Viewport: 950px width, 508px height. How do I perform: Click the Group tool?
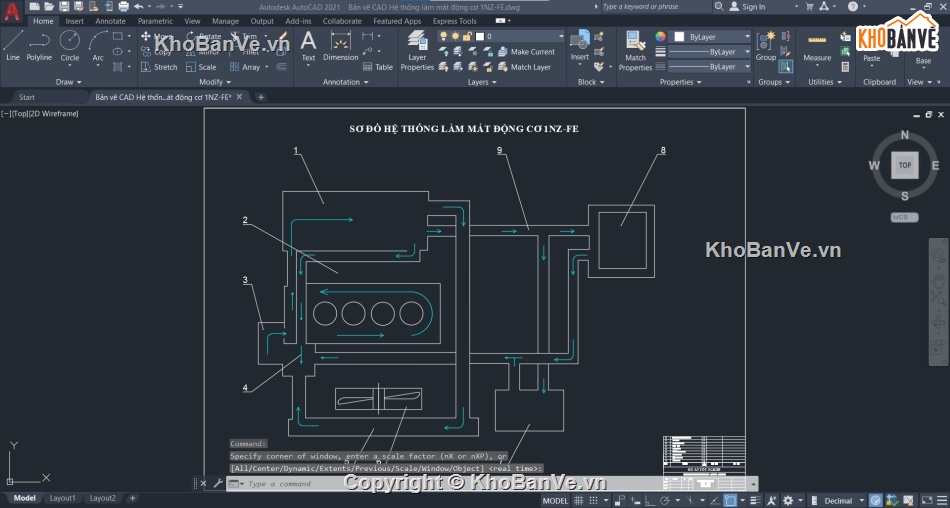[766, 47]
